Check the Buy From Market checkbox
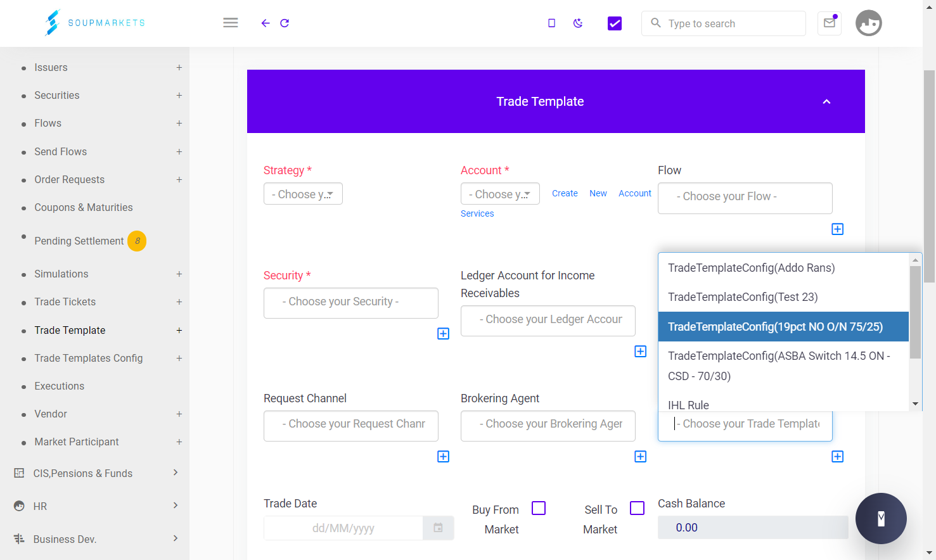The width and height of the screenshot is (936, 560). coord(539,508)
